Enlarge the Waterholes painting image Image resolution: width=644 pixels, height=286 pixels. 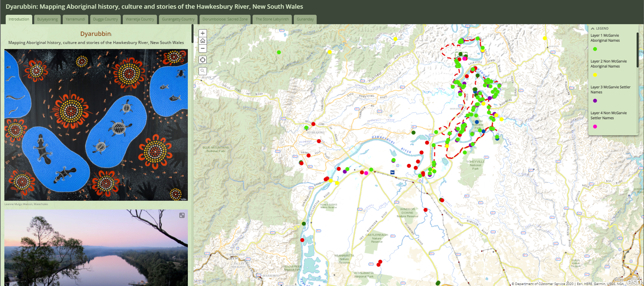182,54
